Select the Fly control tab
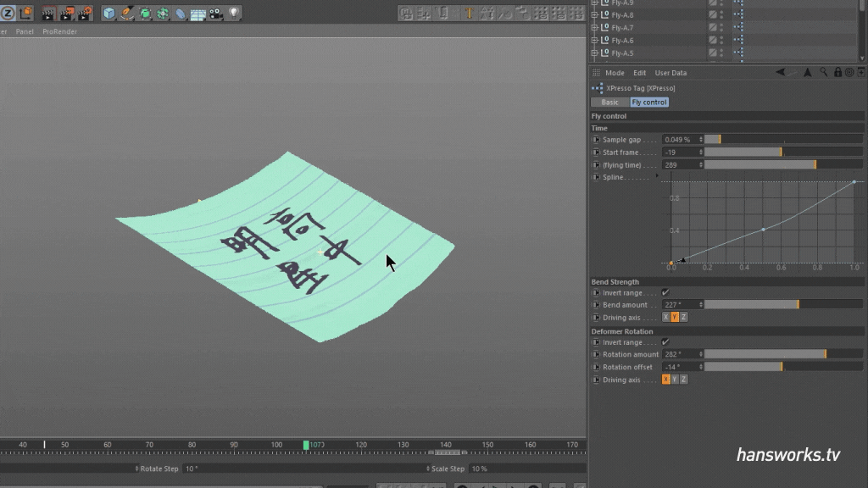Image resolution: width=868 pixels, height=488 pixels. 649,102
